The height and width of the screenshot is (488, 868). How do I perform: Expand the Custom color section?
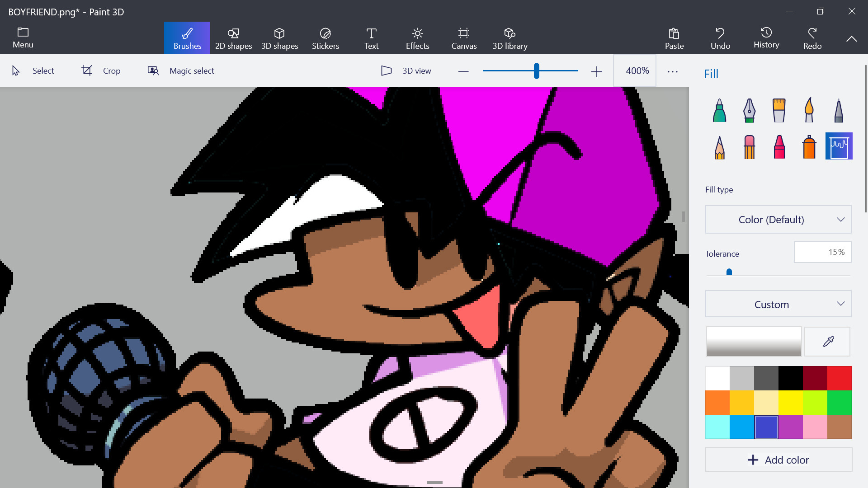778,304
